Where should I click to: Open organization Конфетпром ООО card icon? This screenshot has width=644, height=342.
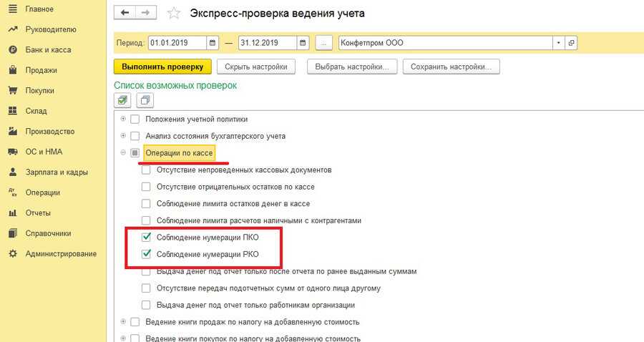click(571, 43)
